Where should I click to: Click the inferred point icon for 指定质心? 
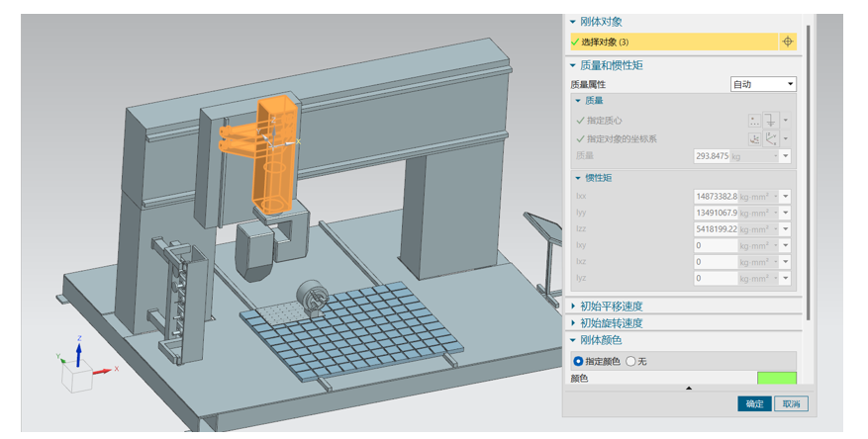(x=771, y=121)
